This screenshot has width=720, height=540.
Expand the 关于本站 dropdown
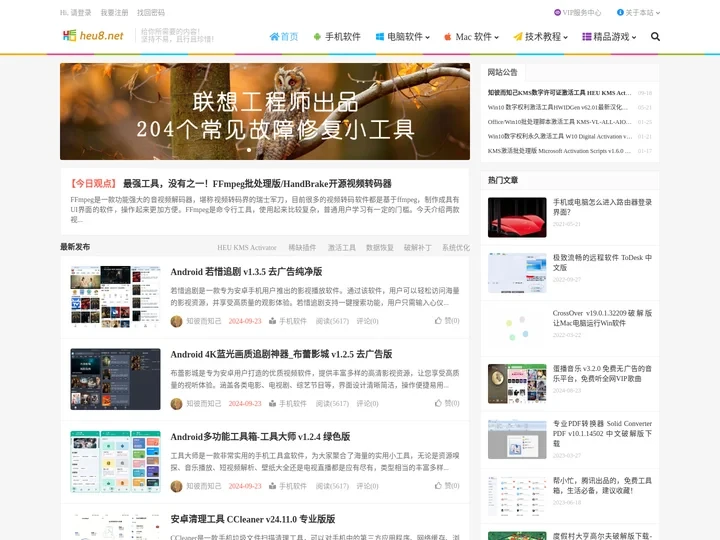tap(658, 13)
